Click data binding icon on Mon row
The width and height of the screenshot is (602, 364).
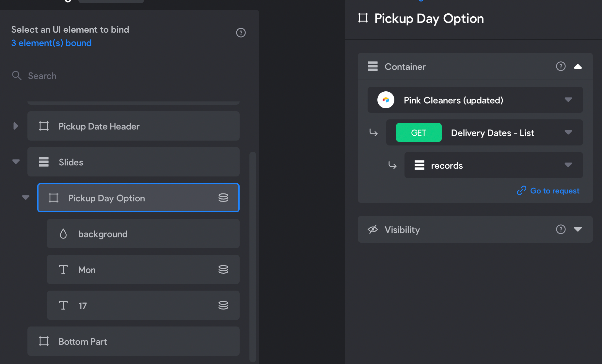(223, 269)
